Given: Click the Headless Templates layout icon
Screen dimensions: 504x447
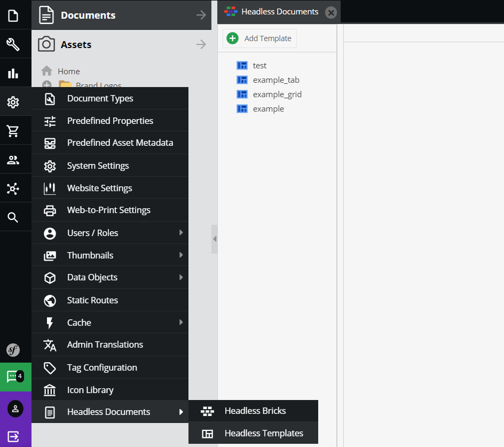Looking at the screenshot, I should 207,434.
